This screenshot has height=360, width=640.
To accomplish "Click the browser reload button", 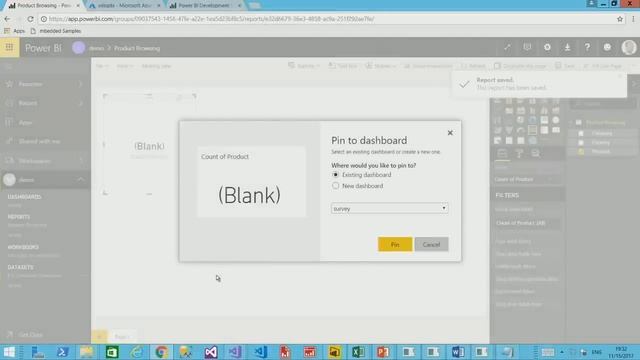I will [x=30, y=19].
